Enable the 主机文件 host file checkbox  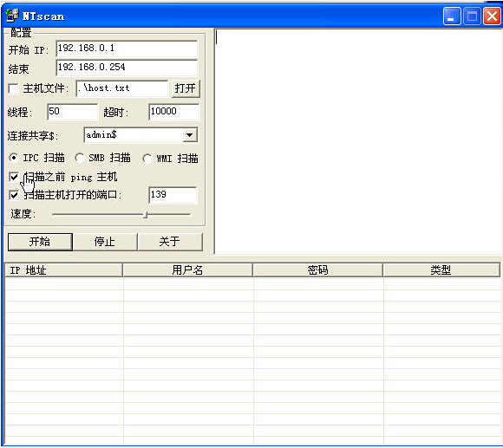[14, 88]
